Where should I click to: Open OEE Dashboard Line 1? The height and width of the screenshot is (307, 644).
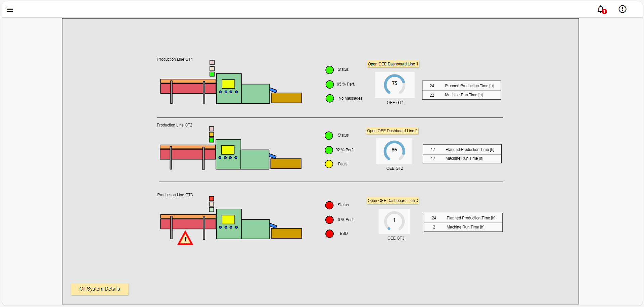coord(393,64)
